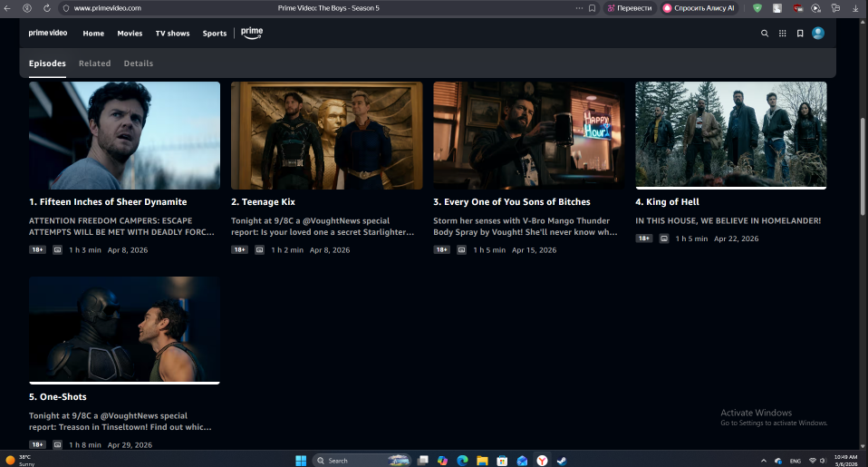Open weather widget showing Sunny
This screenshot has height=467, width=868.
tap(20, 461)
